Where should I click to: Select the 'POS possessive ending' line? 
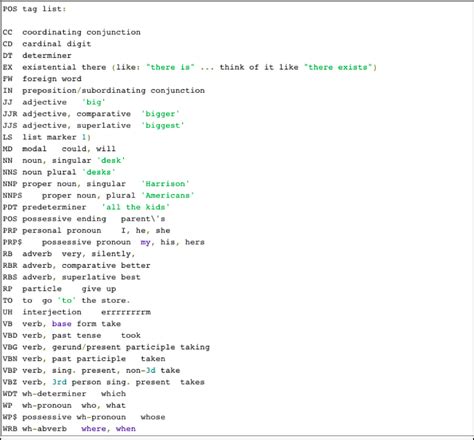coord(84,219)
